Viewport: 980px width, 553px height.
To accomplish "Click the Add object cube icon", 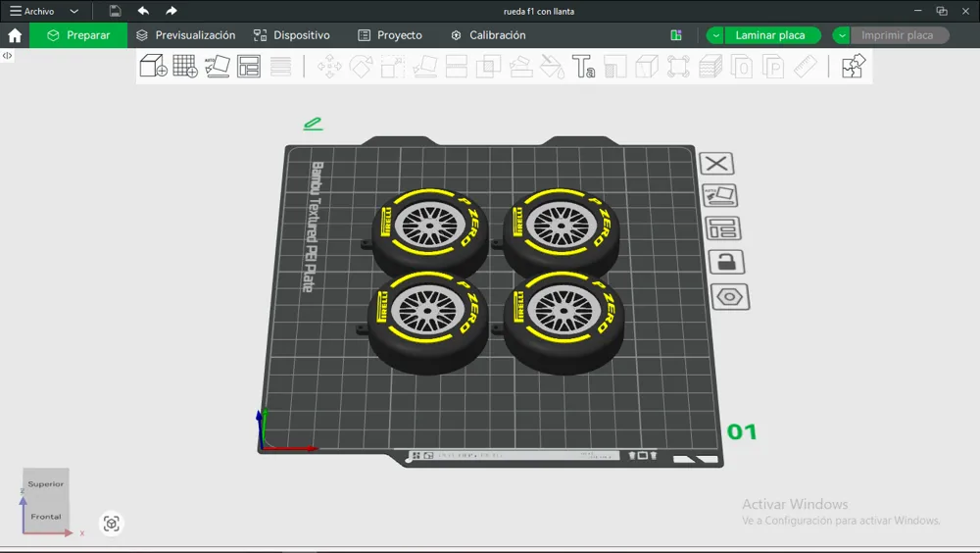I will (153, 66).
